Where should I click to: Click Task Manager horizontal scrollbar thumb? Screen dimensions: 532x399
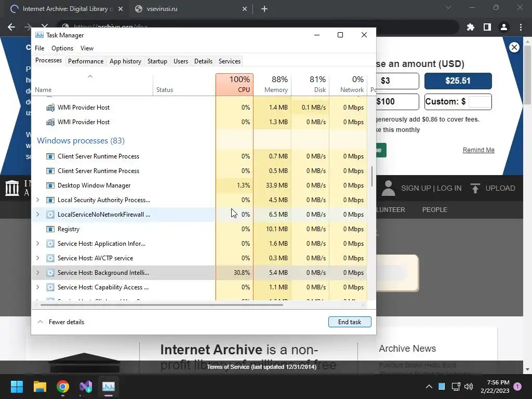coord(162,304)
